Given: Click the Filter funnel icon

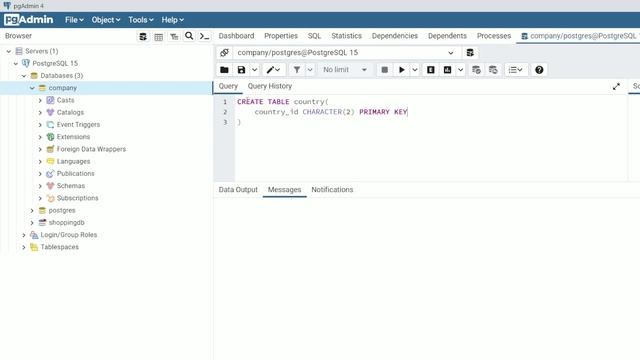Looking at the screenshot, I should 297,70.
